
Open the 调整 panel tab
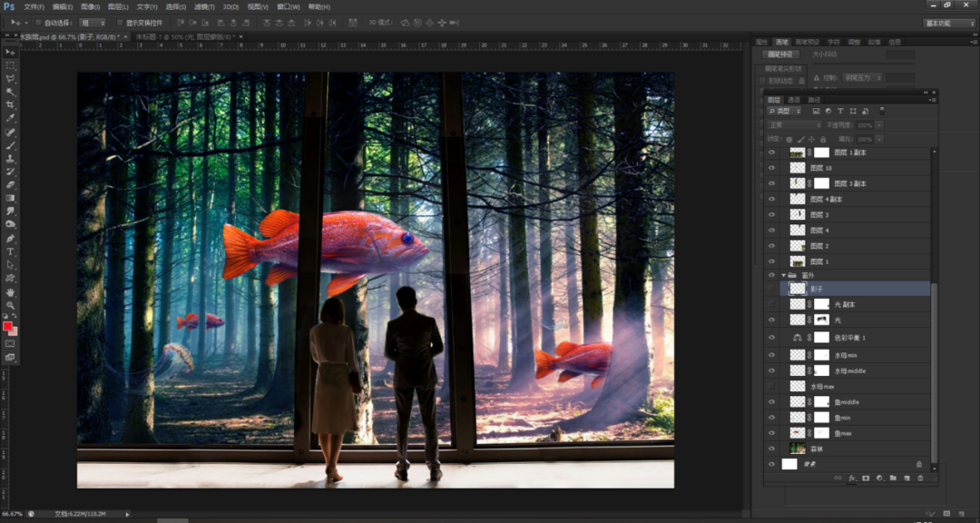(x=854, y=42)
